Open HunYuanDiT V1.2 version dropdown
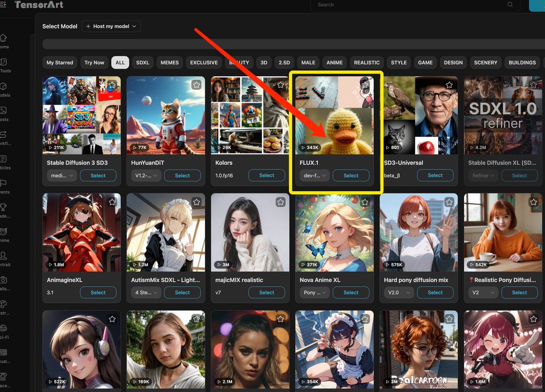This screenshot has width=545, height=392. [x=146, y=175]
